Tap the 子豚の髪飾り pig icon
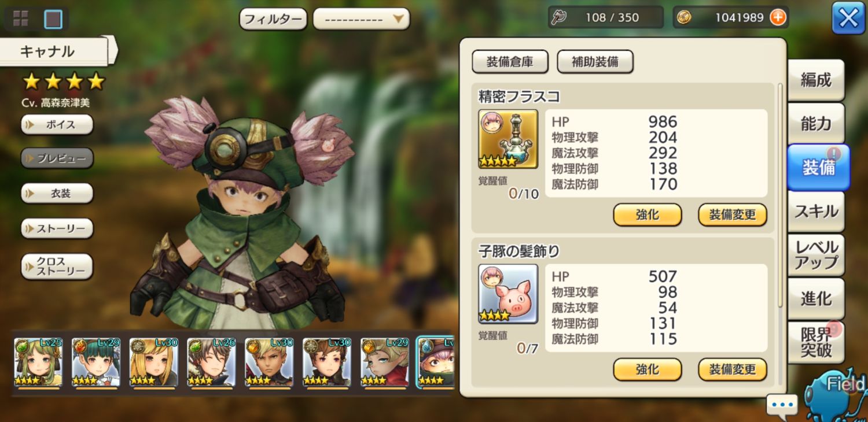Image resolution: width=868 pixels, height=422 pixels. click(x=508, y=294)
